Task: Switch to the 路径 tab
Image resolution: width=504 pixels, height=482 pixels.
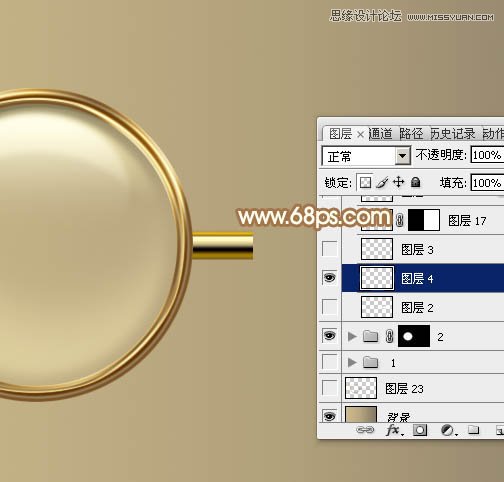Action: [x=411, y=134]
